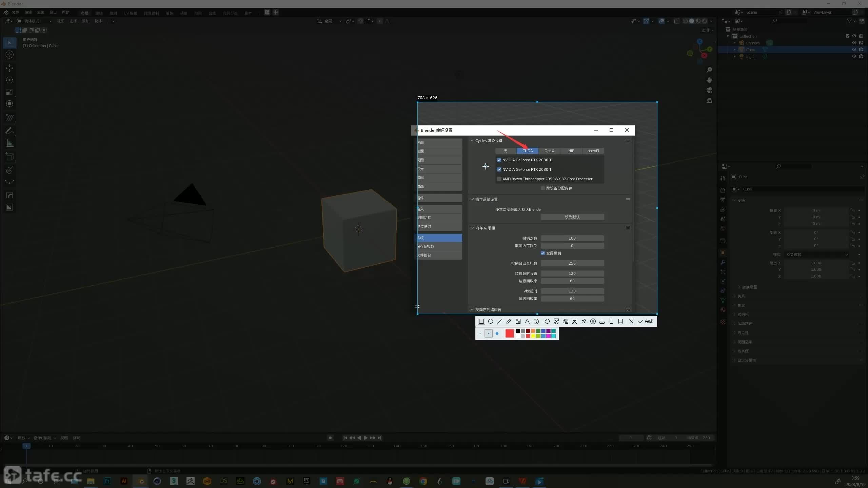Collapse the 视频序列编辑器 panel
Image resolution: width=868 pixels, height=488 pixels.
click(x=472, y=310)
